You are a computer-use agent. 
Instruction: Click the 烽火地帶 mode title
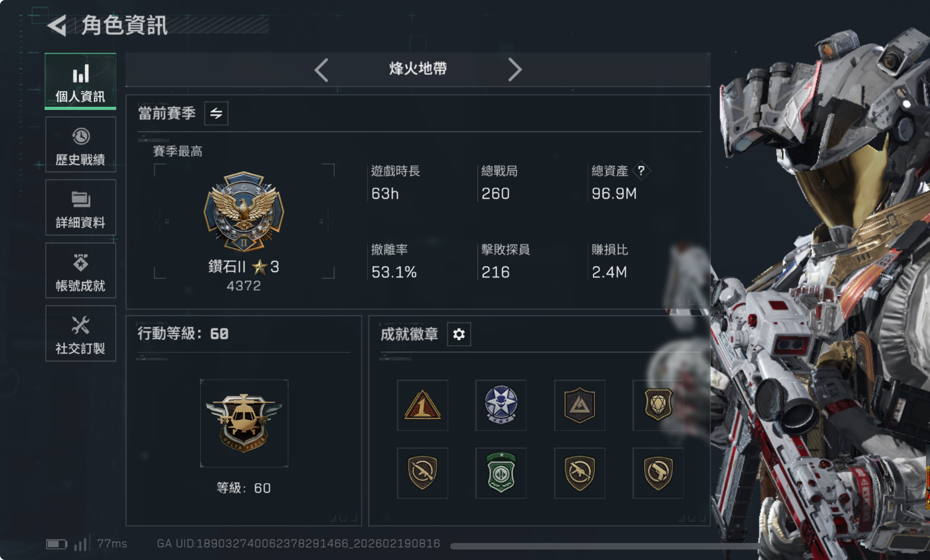point(418,68)
